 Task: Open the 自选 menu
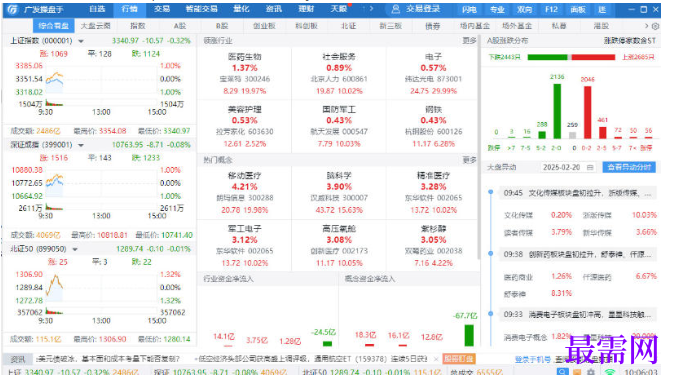97,9
